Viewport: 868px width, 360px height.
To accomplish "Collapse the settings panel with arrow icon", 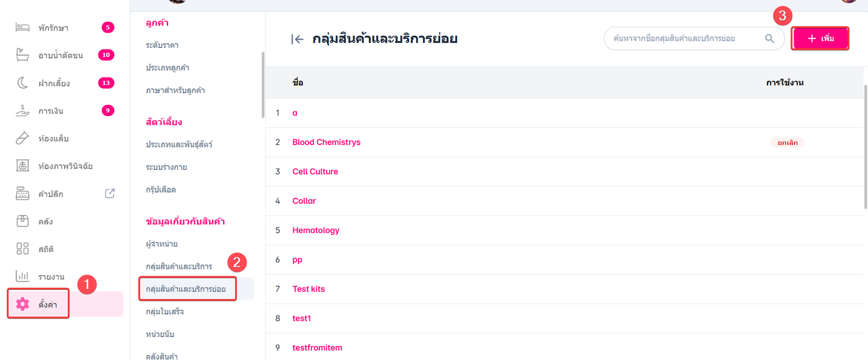I will pyautogui.click(x=298, y=39).
